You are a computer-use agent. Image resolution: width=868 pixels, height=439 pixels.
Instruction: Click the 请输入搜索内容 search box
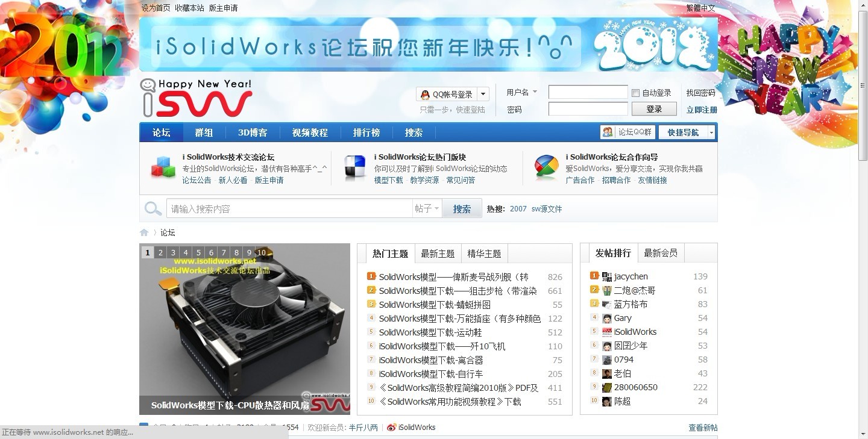click(x=289, y=209)
